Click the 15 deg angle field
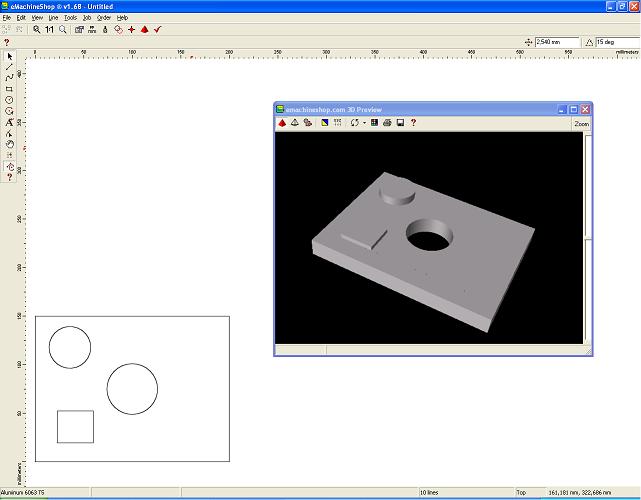This screenshot has width=641, height=500. [x=617, y=42]
